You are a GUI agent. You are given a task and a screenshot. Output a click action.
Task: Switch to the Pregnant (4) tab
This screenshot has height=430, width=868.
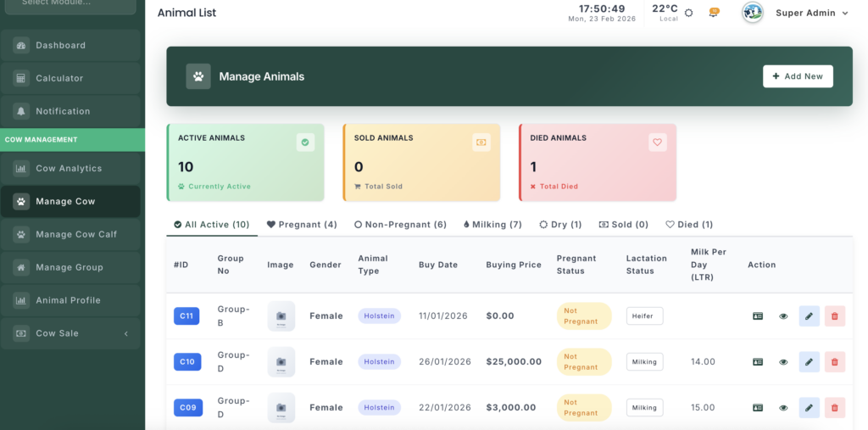click(x=302, y=225)
